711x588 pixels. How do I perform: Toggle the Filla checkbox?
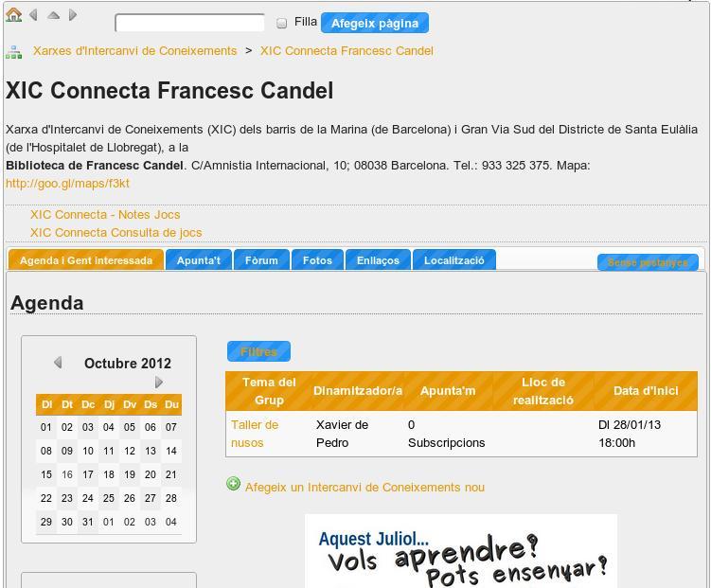pos(281,23)
